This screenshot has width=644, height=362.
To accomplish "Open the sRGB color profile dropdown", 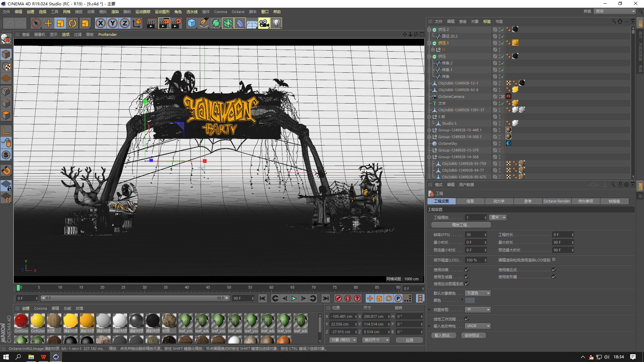I will [478, 326].
